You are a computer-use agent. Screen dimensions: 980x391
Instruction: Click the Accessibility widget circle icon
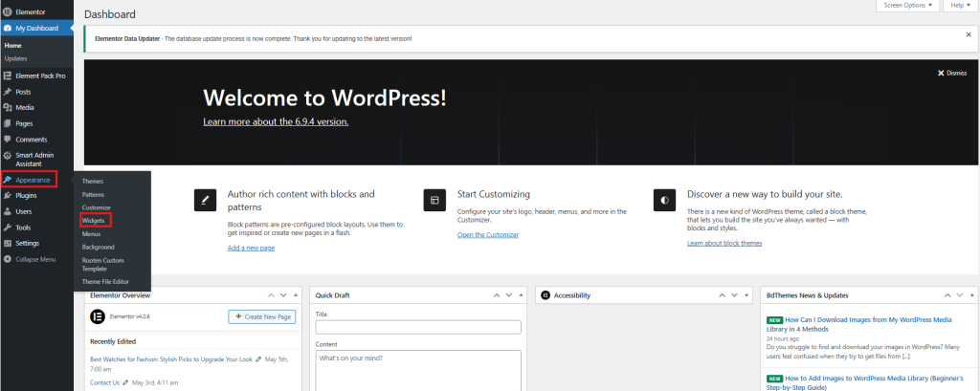(x=546, y=295)
